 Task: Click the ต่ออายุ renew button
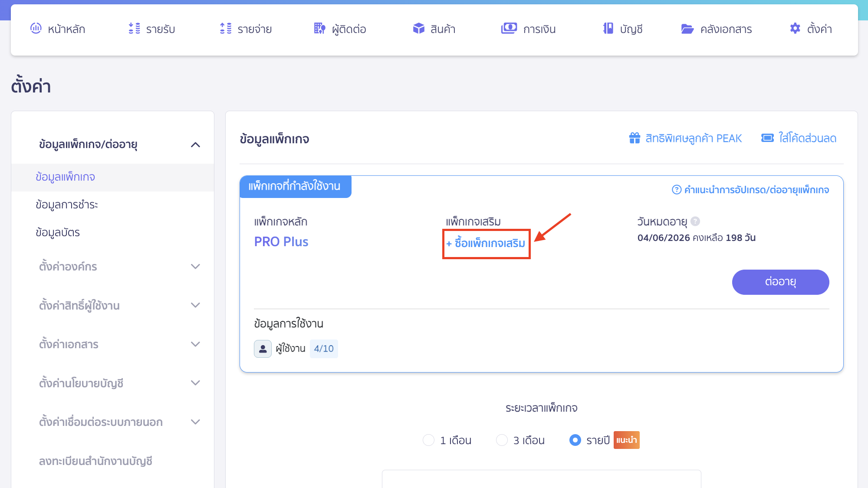(780, 282)
